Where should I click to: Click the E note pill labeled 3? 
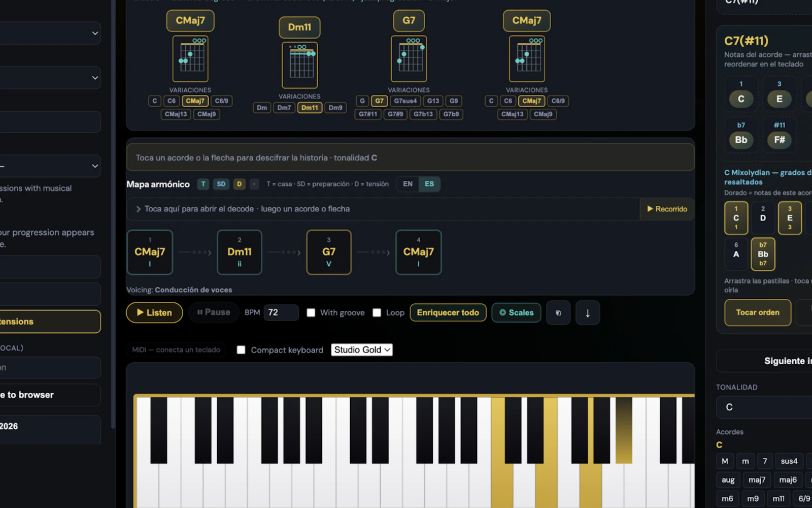click(780, 99)
